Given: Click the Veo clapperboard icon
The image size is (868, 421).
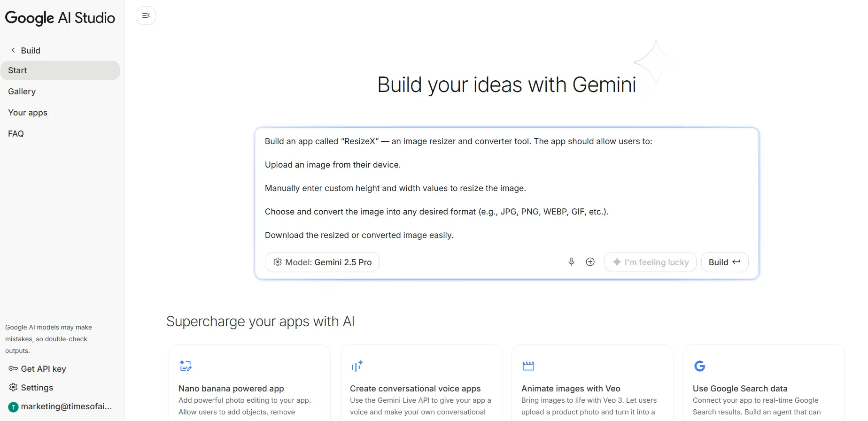Looking at the screenshot, I should point(528,366).
